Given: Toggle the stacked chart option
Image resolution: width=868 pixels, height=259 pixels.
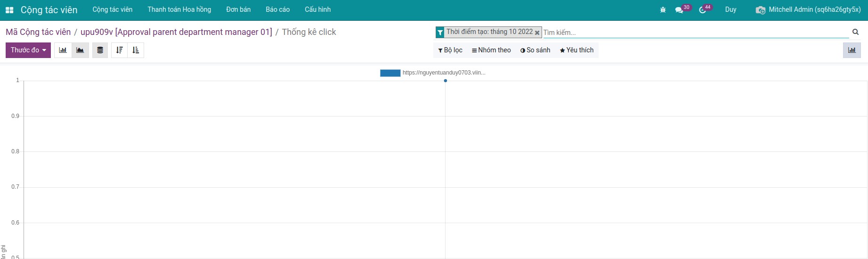Looking at the screenshot, I should [x=100, y=50].
